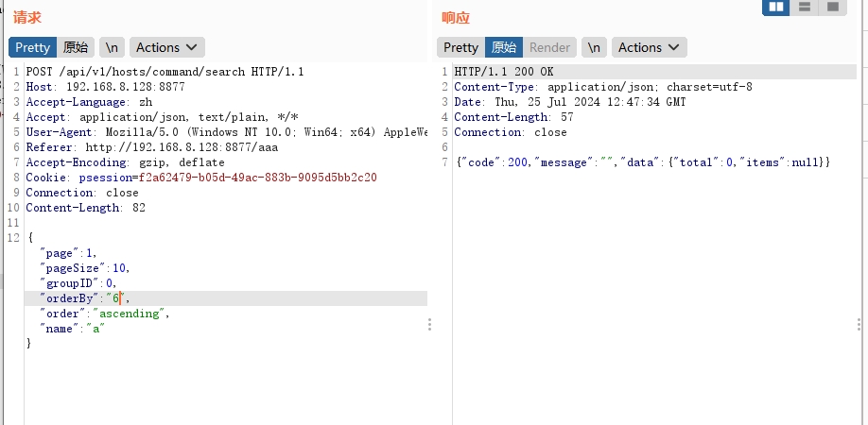Click the Referer header line
Screen dimensions: 868x425
(152, 147)
